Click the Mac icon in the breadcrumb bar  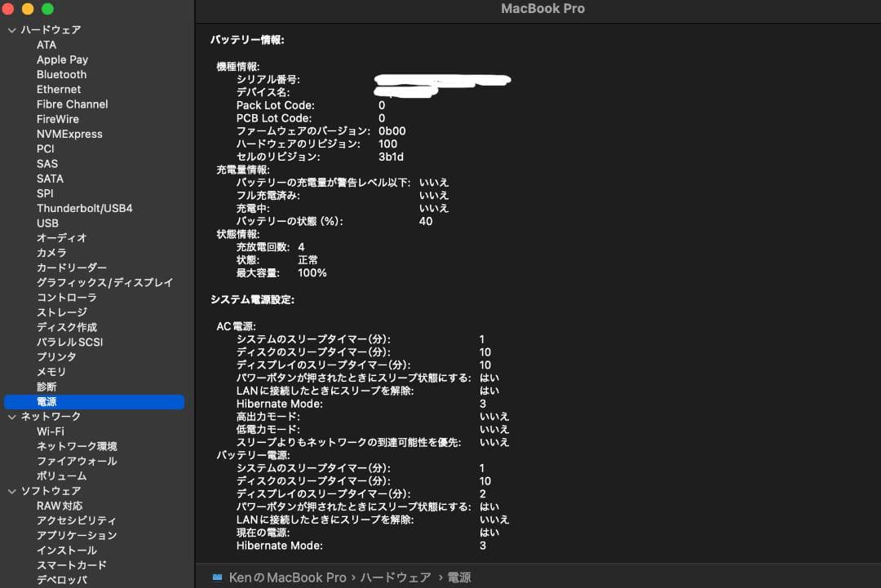tap(218, 577)
